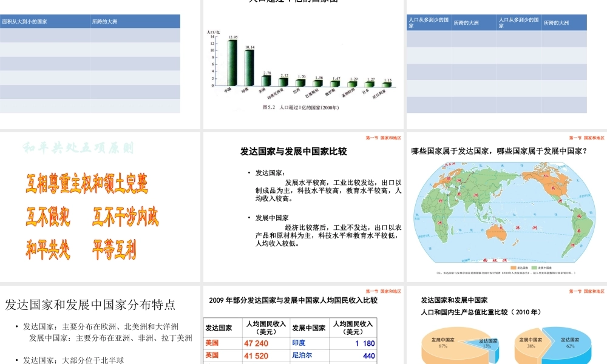
Task: Click the orange text 平等互利
Action: point(115,249)
